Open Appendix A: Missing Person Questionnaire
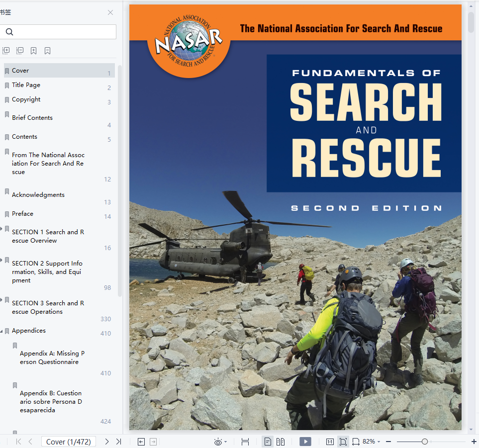479x448 pixels. coord(52,358)
